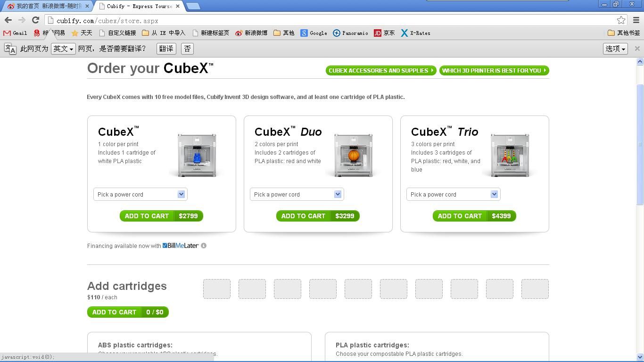Click the browser back arrow
Viewport: 644px width, 362px height.
(x=8, y=20)
